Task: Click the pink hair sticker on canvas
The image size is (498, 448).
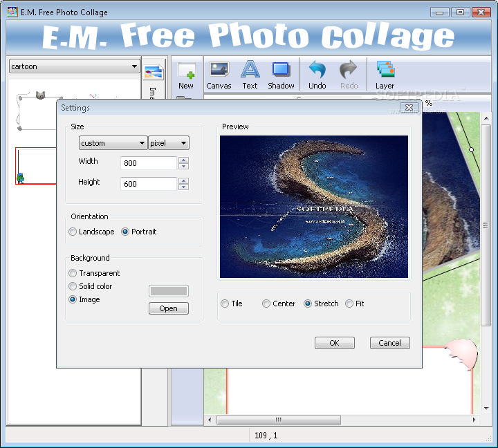Action: pyautogui.click(x=461, y=353)
